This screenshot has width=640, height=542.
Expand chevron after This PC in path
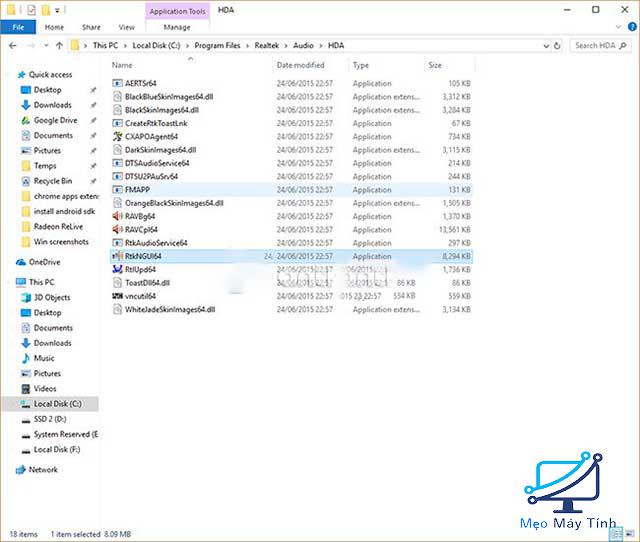(125, 46)
